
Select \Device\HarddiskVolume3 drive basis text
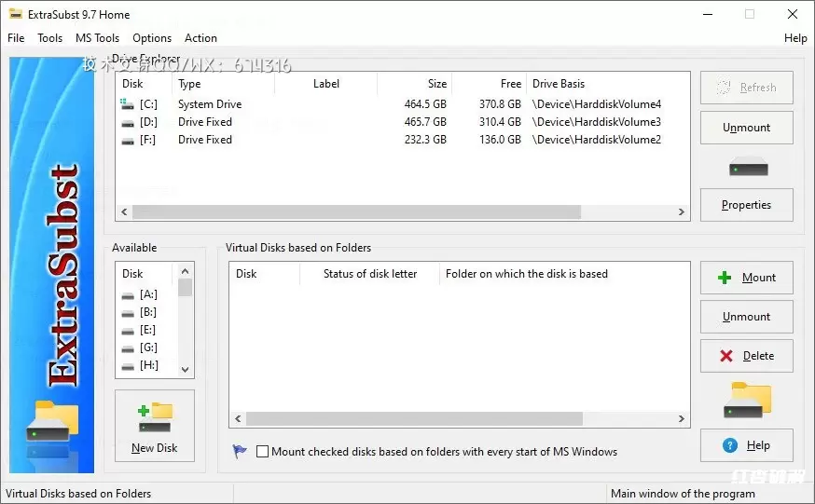click(597, 122)
